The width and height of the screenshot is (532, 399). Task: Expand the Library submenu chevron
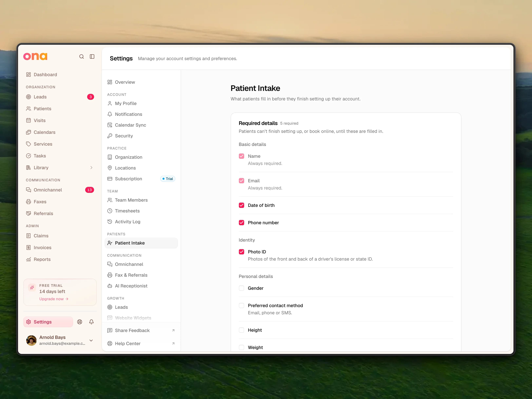[x=91, y=168]
